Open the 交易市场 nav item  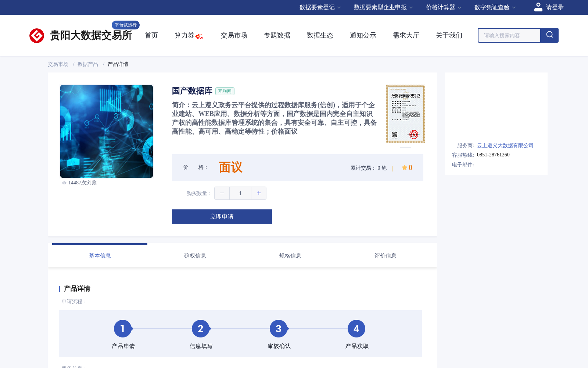coord(234,35)
